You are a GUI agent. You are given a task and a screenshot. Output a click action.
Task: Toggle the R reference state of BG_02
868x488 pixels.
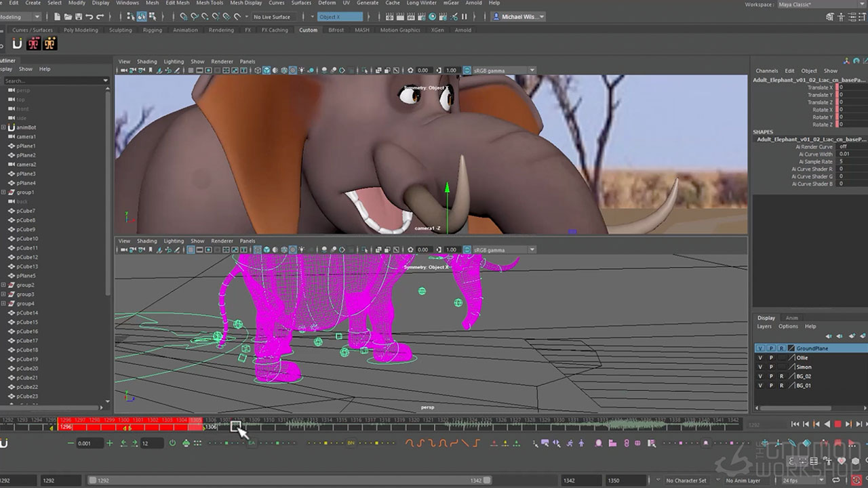(x=781, y=376)
